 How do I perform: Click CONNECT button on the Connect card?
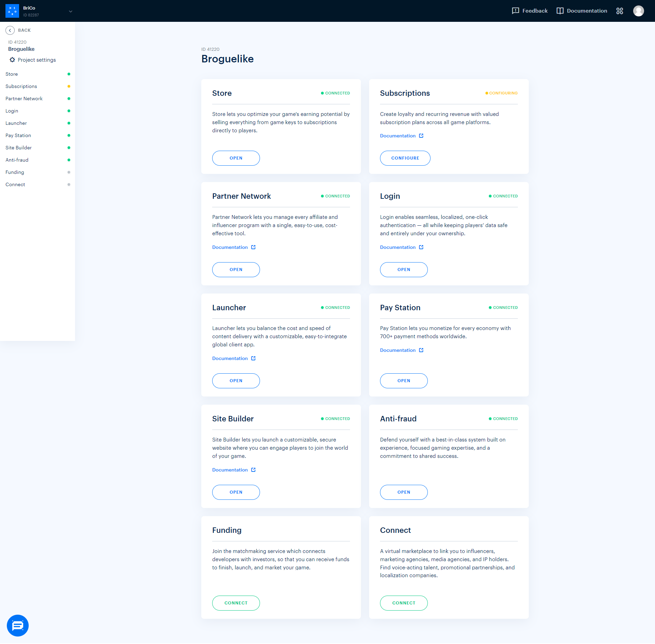tap(404, 603)
